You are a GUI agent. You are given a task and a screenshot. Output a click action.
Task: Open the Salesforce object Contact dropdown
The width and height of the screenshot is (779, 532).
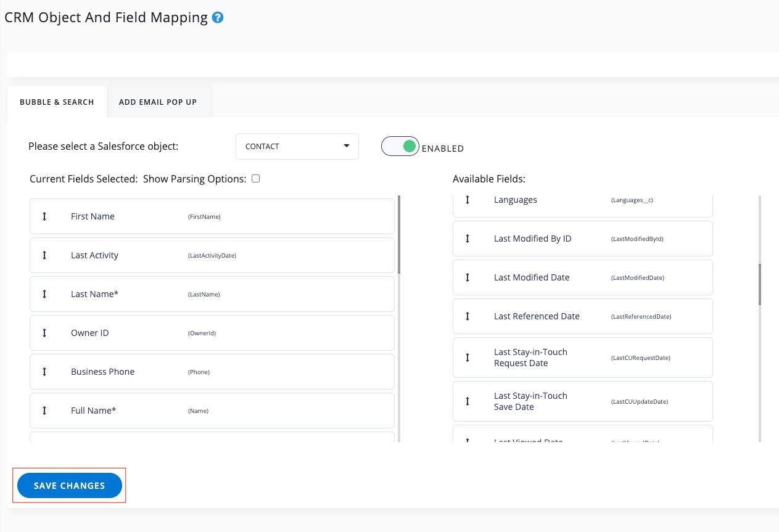coord(297,147)
